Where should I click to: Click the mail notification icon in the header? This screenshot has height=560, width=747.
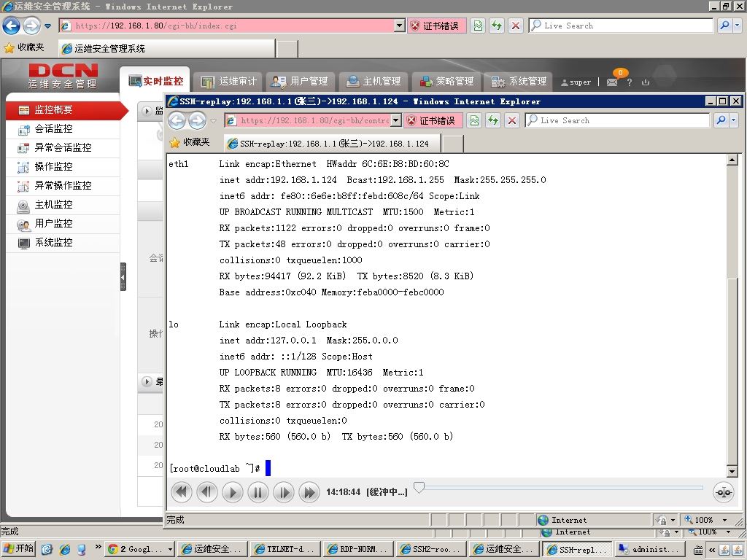pyautogui.click(x=612, y=82)
